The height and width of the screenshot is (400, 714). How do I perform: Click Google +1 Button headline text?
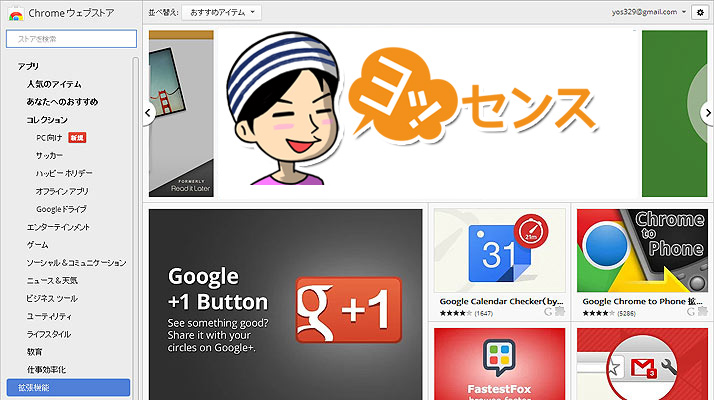218,289
